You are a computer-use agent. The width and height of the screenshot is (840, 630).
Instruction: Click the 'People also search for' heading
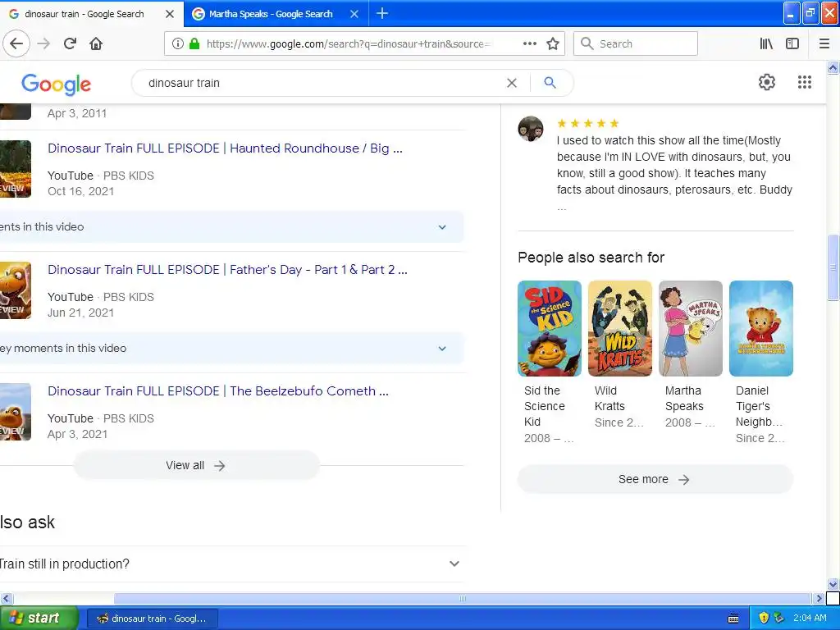[x=591, y=258]
